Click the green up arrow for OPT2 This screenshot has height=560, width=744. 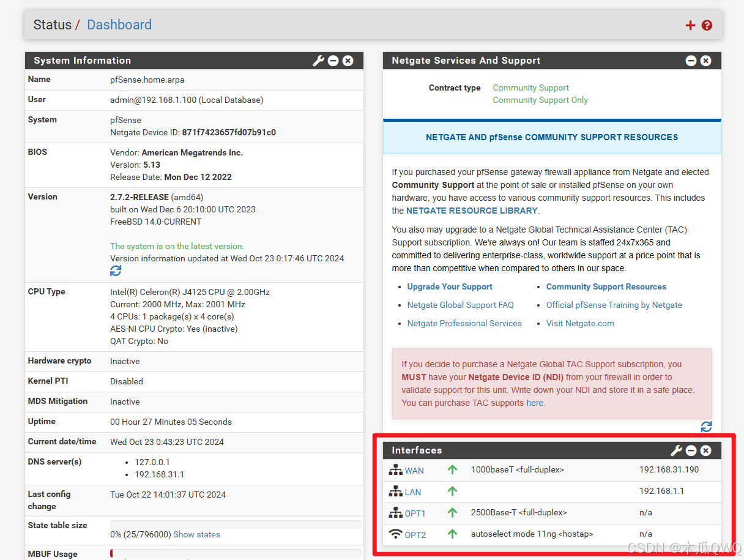click(x=452, y=534)
